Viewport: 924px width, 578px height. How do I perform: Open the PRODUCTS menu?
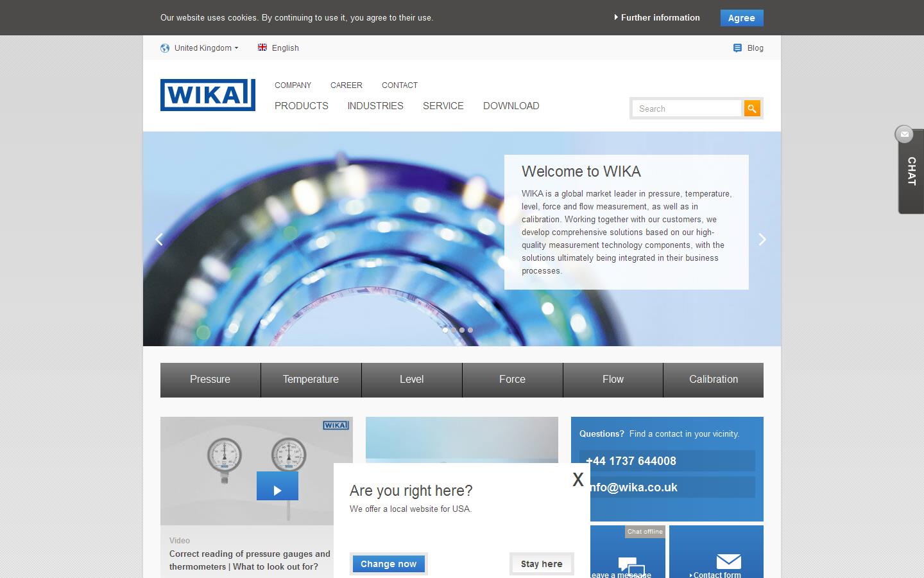tap(301, 106)
